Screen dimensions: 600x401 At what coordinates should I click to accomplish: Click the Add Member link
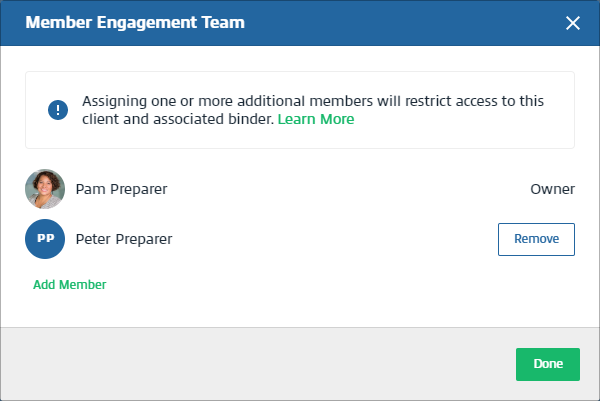pos(70,285)
